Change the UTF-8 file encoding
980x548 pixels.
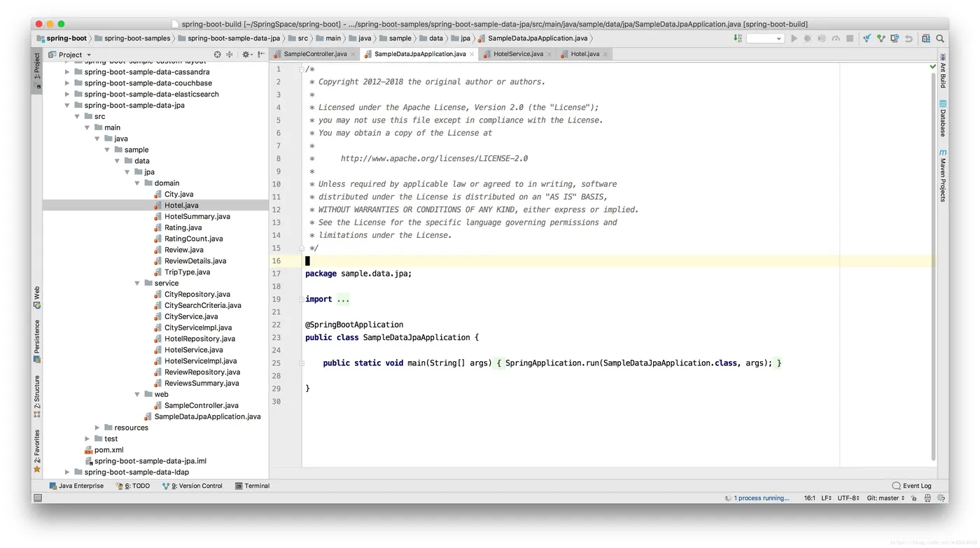pyautogui.click(x=849, y=498)
